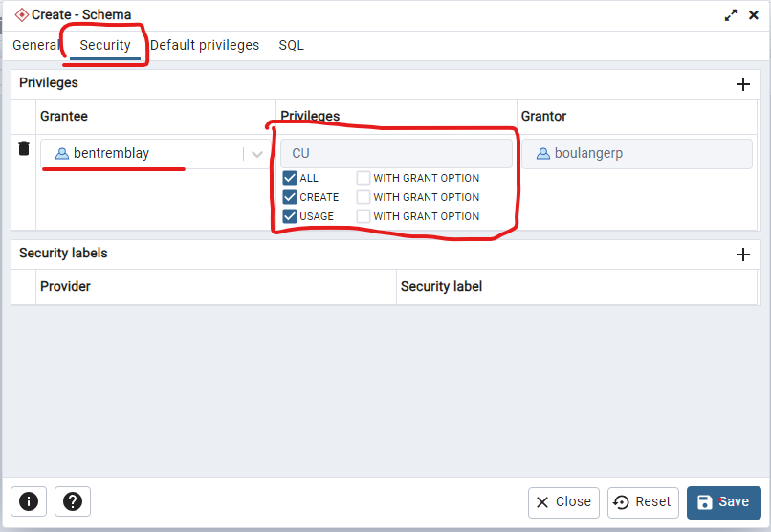Switch to the Default privileges tab
The width and height of the screenshot is (771, 532).
click(x=205, y=45)
